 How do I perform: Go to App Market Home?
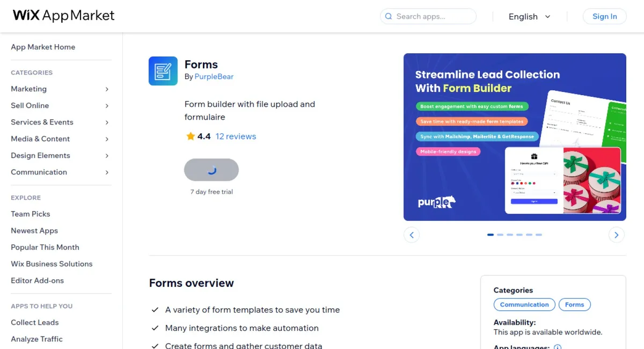click(x=43, y=47)
